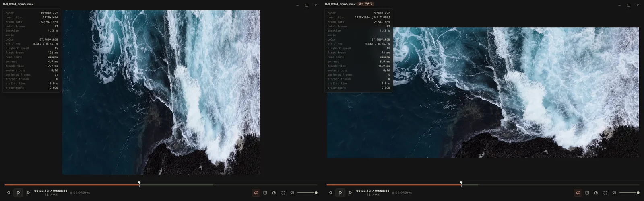Image resolution: width=644 pixels, height=201 pixels.
Task: Click the 2× アナモ anamorphic badge
Action: point(366,4)
